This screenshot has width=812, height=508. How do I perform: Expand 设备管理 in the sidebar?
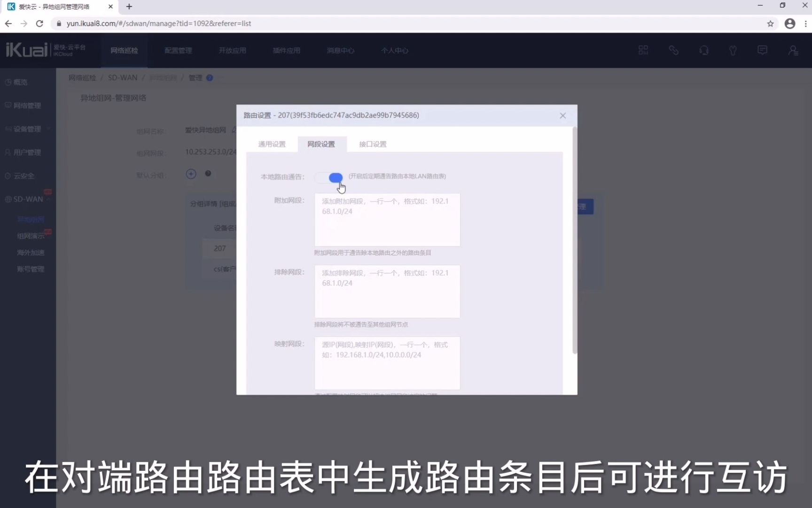pyautogui.click(x=27, y=129)
